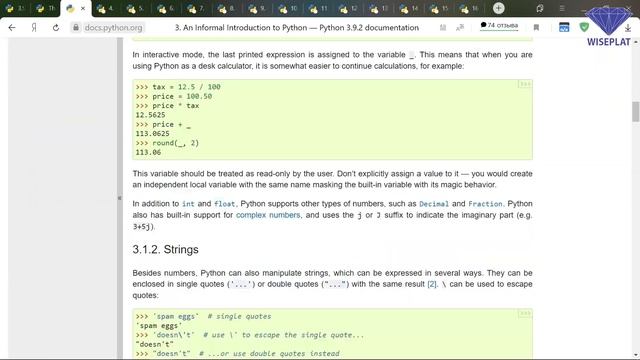This screenshot has width=640, height=360.
Task: Switch to the tab labeled 5.
Action: click(x=136, y=8)
